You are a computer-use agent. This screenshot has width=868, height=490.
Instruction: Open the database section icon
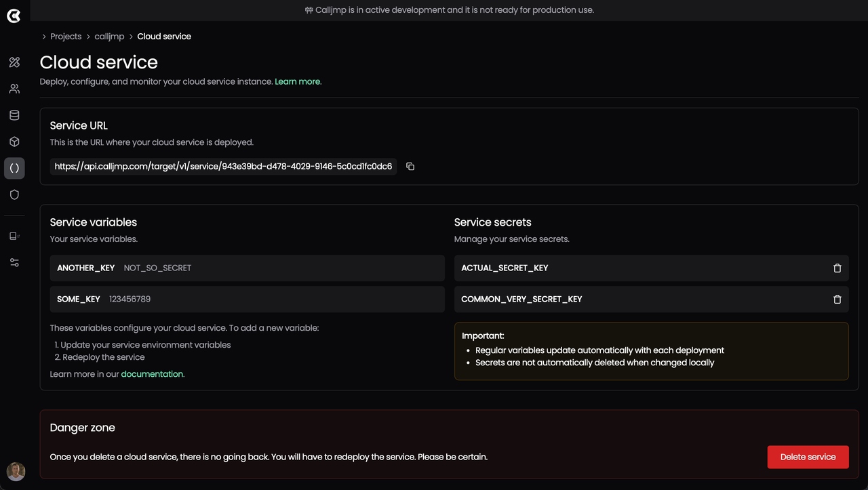click(x=14, y=115)
